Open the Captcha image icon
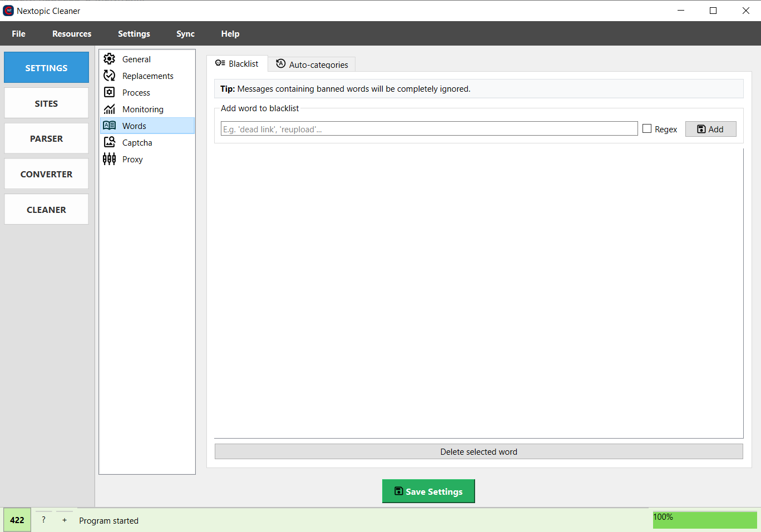Viewport: 761px width, 532px height. [x=110, y=142]
